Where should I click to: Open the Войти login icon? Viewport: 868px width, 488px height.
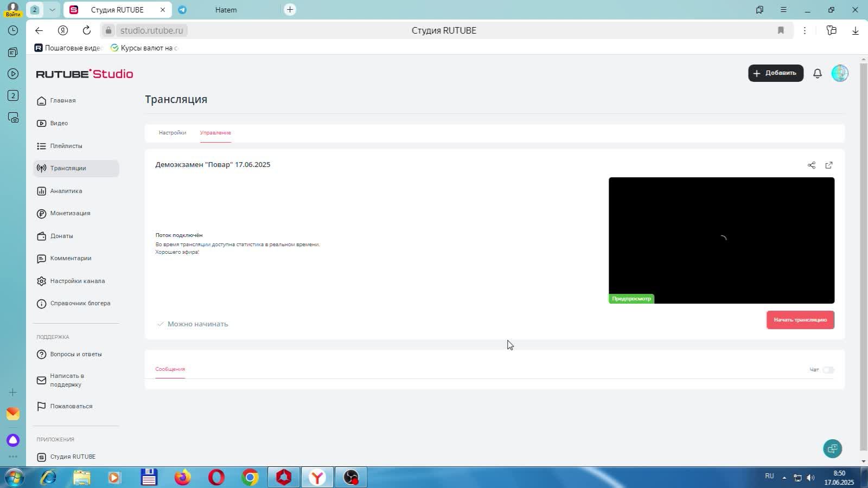pyautogui.click(x=13, y=9)
